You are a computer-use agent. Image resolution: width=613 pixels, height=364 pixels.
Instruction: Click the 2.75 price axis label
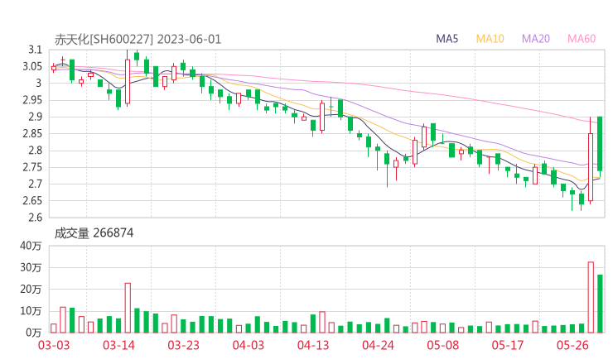32,167
